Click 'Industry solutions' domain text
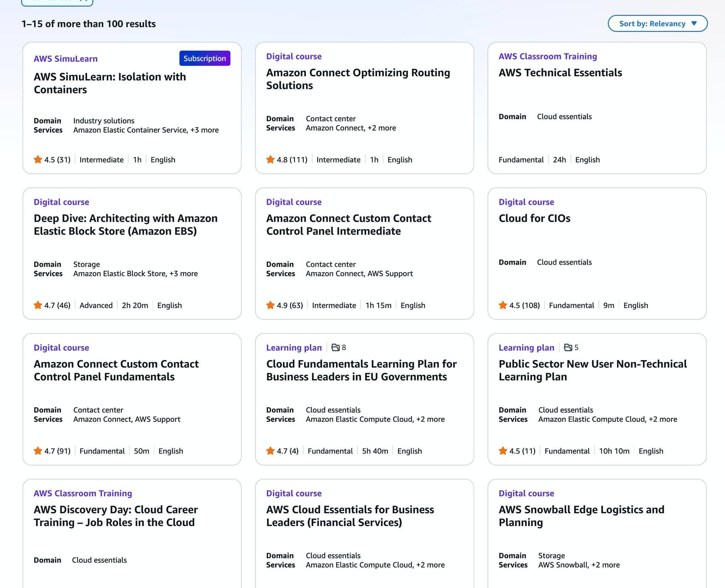The height and width of the screenshot is (588, 725). click(104, 121)
